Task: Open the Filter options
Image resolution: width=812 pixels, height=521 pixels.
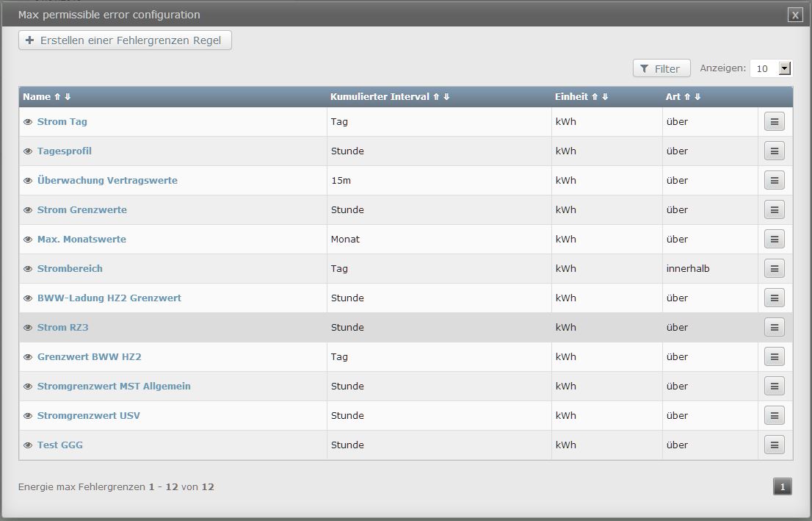Action: (661, 68)
